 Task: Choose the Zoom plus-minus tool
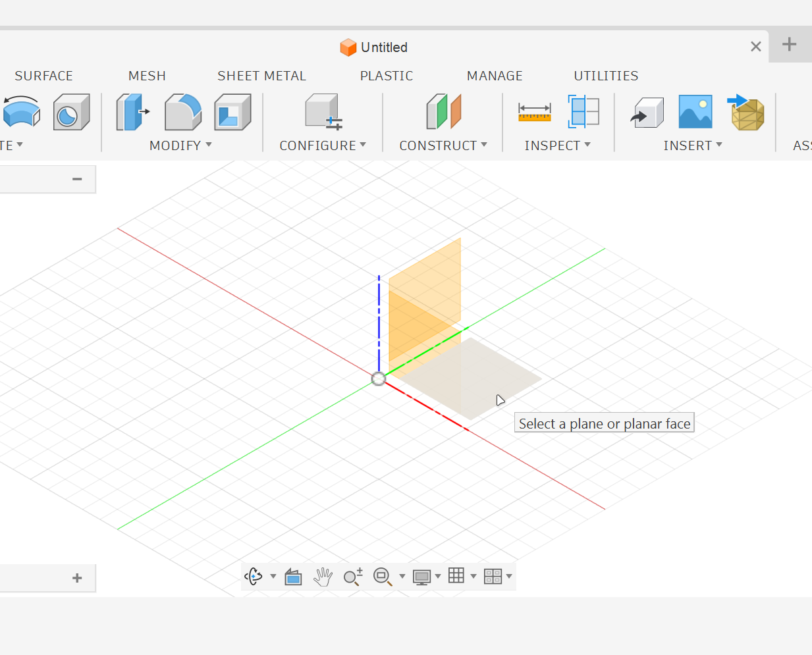tap(353, 577)
